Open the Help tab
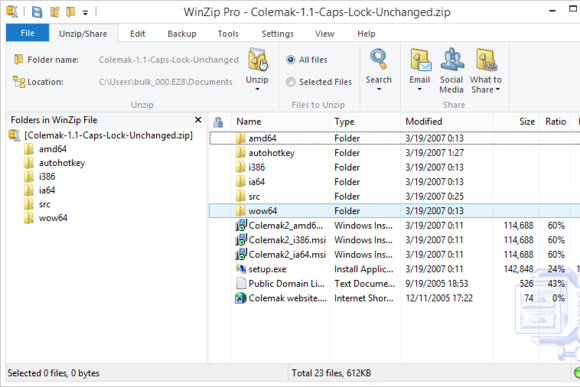Viewport: 580px width, 387px height. [x=366, y=34]
